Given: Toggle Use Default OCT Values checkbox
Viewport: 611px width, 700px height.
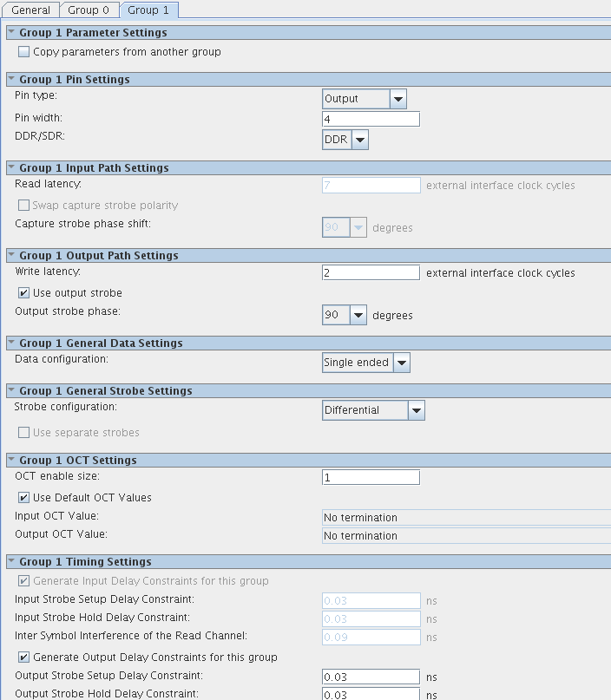Looking at the screenshot, I should [23, 498].
